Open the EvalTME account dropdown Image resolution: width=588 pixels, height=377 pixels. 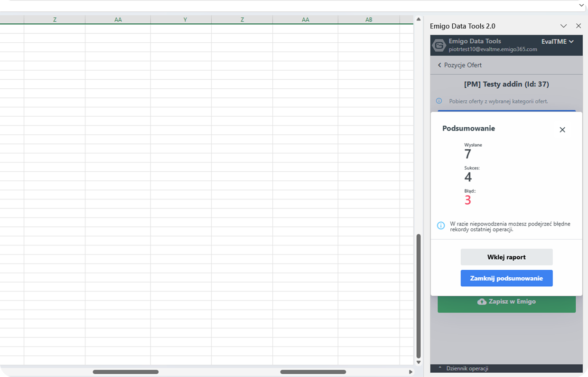coord(558,42)
